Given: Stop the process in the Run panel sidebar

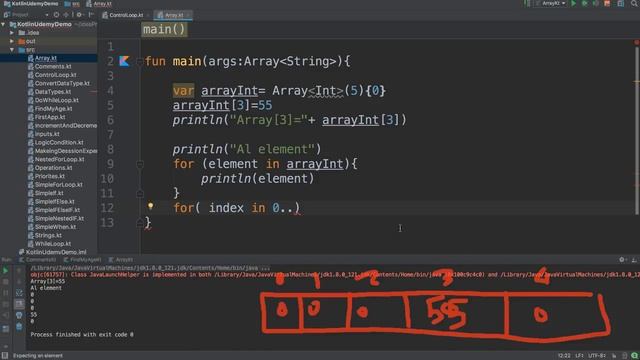Looking at the screenshot, I should pos(5,282).
